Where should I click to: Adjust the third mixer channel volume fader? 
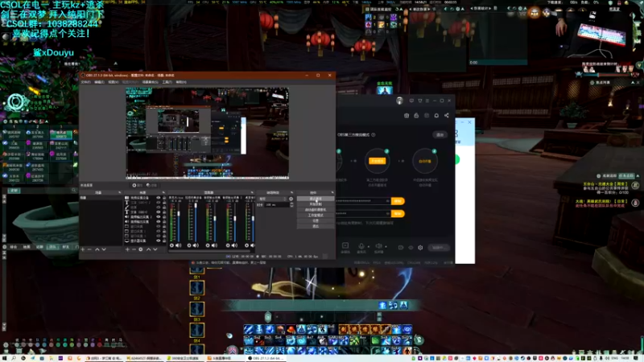pos(215,218)
